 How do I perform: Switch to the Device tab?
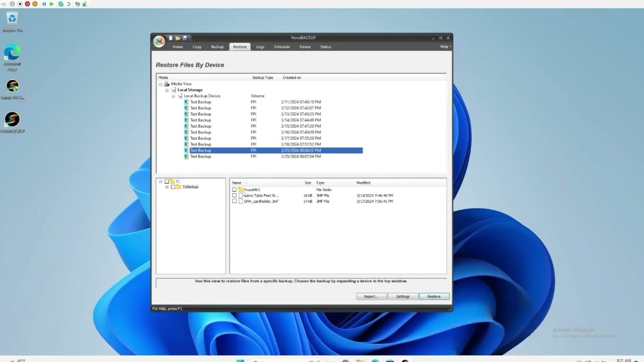click(x=305, y=47)
